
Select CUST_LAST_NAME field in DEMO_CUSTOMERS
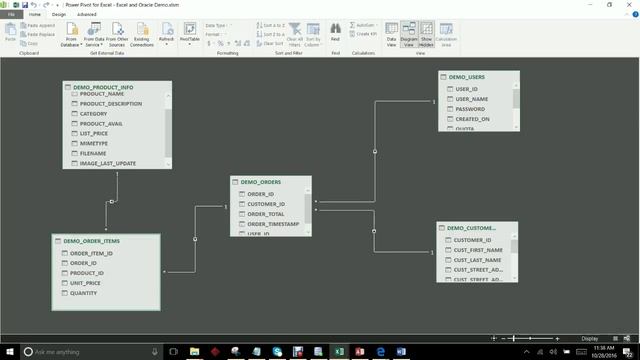[477, 260]
